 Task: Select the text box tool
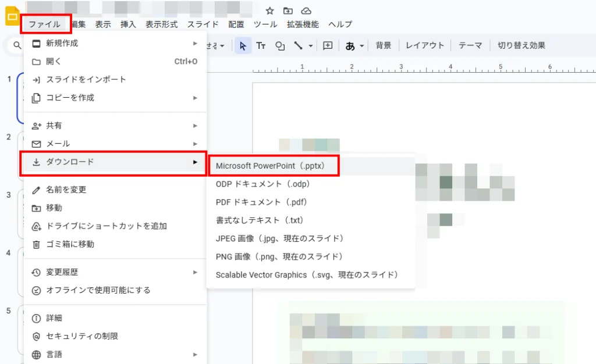(x=261, y=45)
